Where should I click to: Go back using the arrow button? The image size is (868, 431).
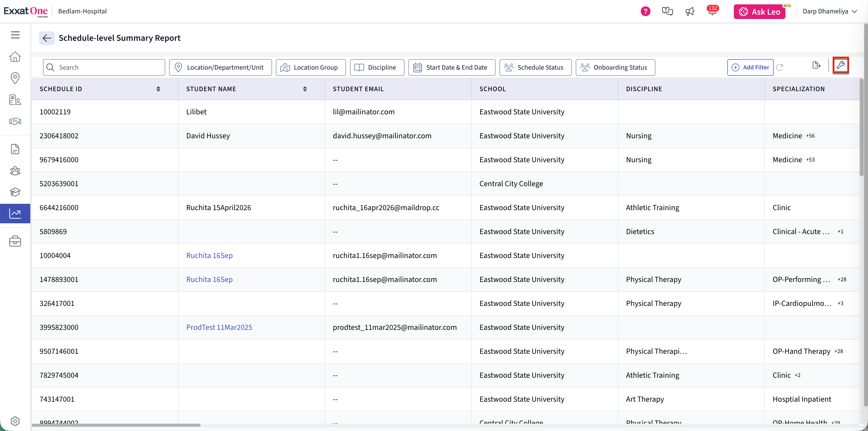pos(47,38)
